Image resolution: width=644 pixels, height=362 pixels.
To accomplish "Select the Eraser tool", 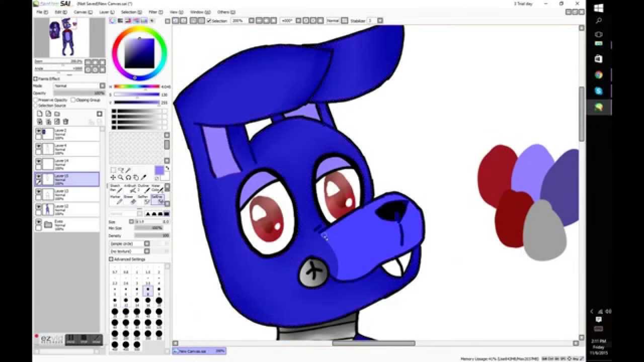I will 130,199.
